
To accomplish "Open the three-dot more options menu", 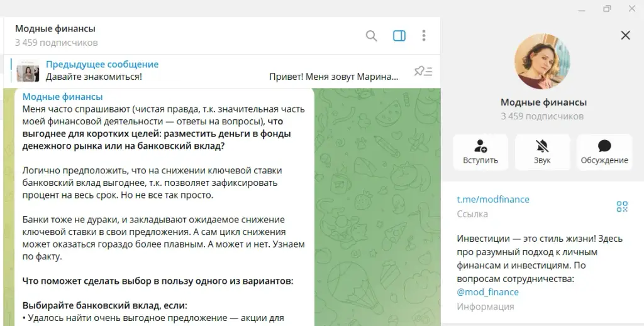I will coord(423,36).
